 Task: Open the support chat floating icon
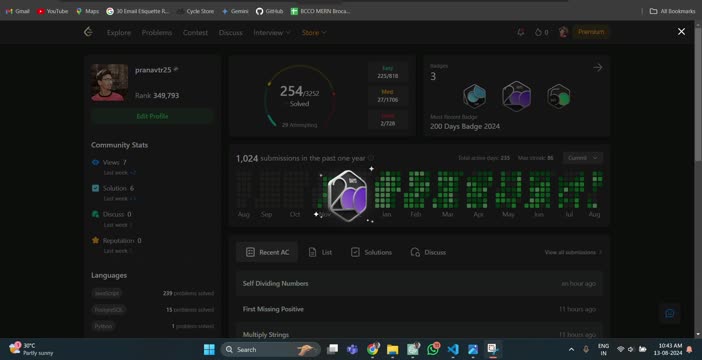[670, 313]
